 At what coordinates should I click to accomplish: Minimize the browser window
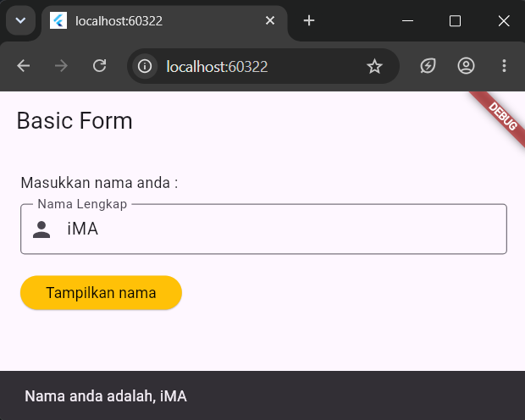(407, 21)
